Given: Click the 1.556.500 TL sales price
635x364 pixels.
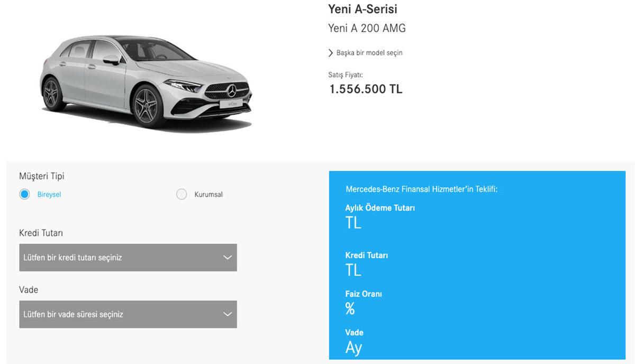Looking at the screenshot, I should 365,89.
